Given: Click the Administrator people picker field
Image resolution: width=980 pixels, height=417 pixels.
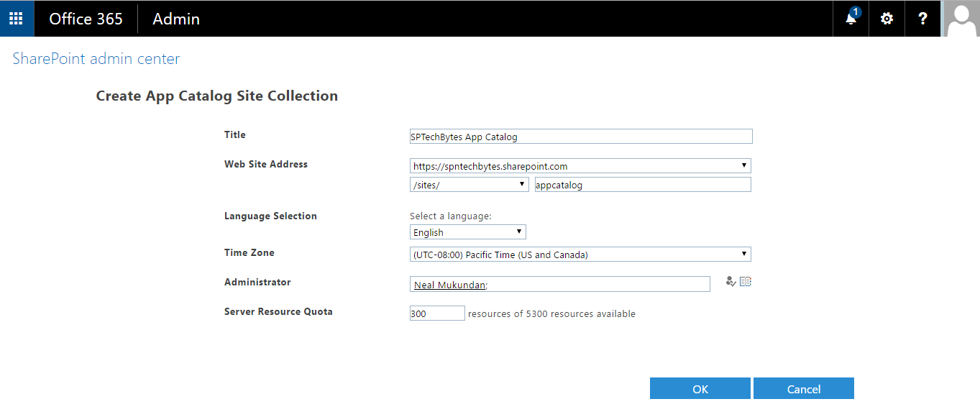Looking at the screenshot, I should (560, 284).
